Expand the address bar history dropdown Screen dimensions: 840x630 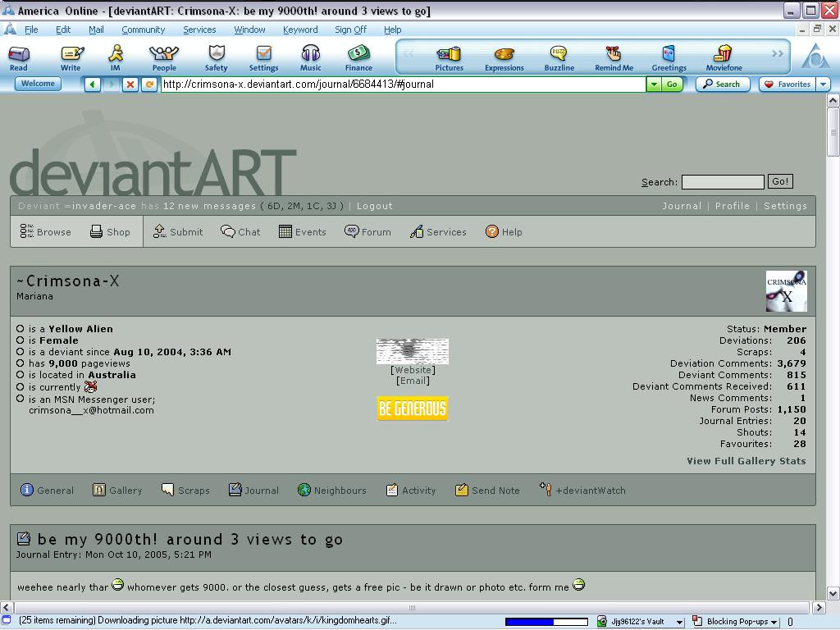coord(654,84)
